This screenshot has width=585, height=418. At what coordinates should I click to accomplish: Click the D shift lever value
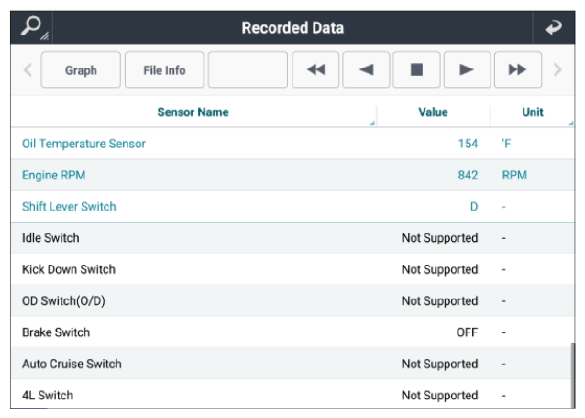pos(474,206)
